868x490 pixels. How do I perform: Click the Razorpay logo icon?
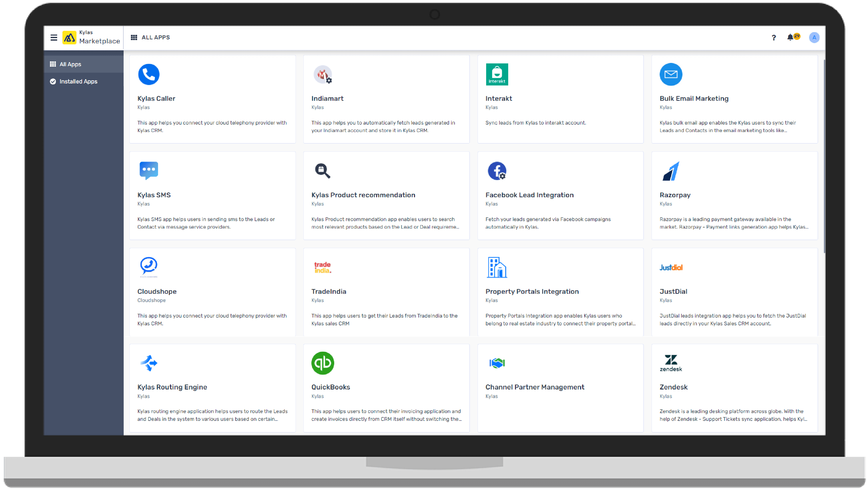coord(671,170)
